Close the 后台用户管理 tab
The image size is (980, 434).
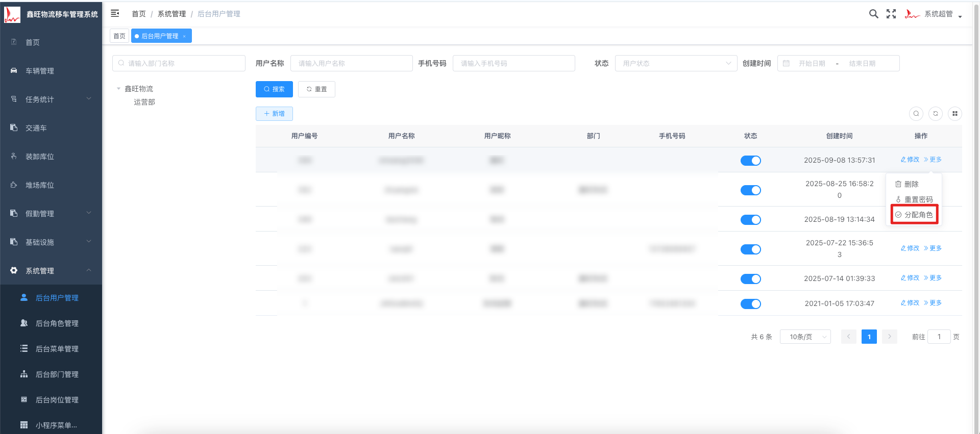pos(184,36)
